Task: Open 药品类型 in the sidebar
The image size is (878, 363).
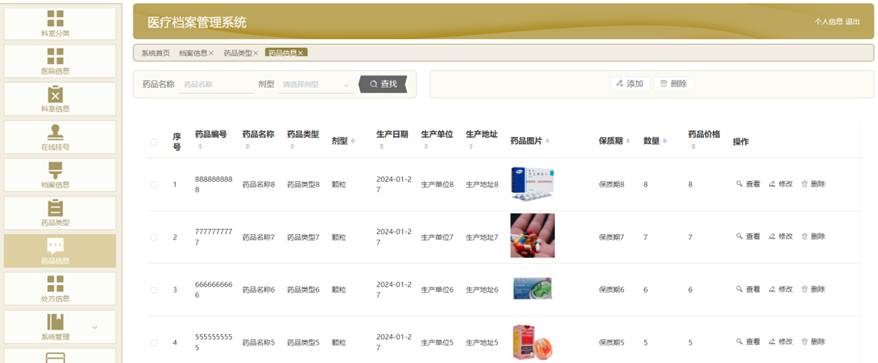Action: coord(60,212)
